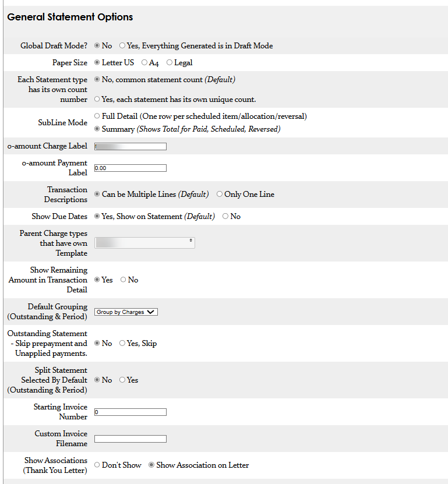Select Summary SubLine mode

click(x=97, y=129)
